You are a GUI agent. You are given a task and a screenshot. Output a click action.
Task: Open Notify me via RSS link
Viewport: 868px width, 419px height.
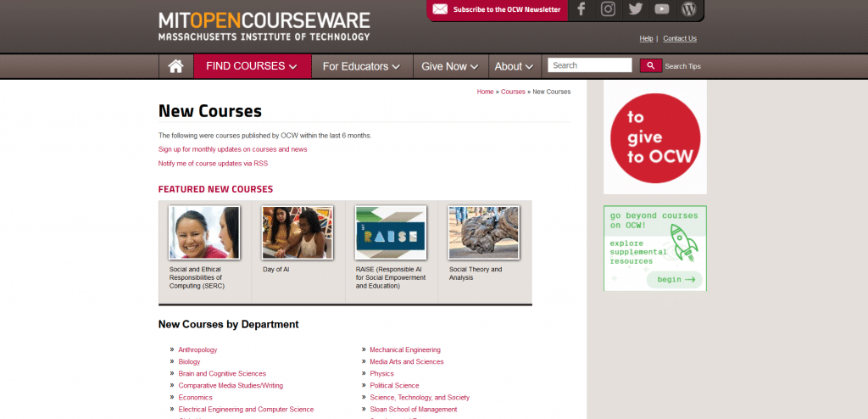[x=213, y=164]
